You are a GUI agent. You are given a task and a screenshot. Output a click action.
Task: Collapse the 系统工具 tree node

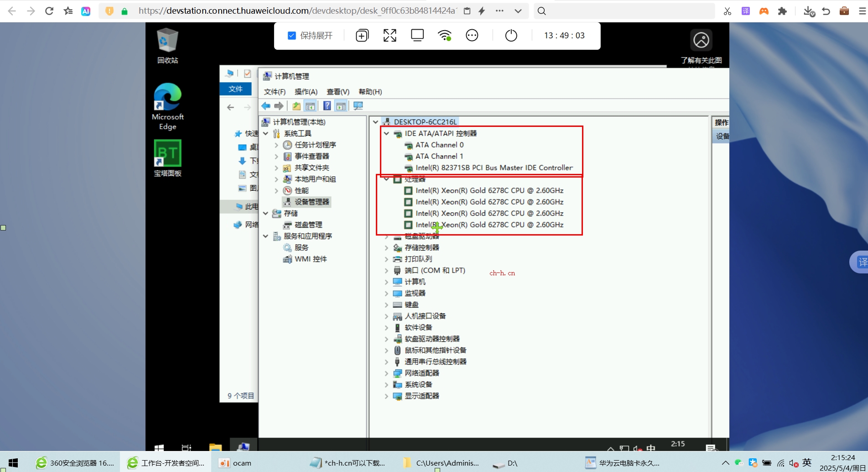[x=265, y=134]
